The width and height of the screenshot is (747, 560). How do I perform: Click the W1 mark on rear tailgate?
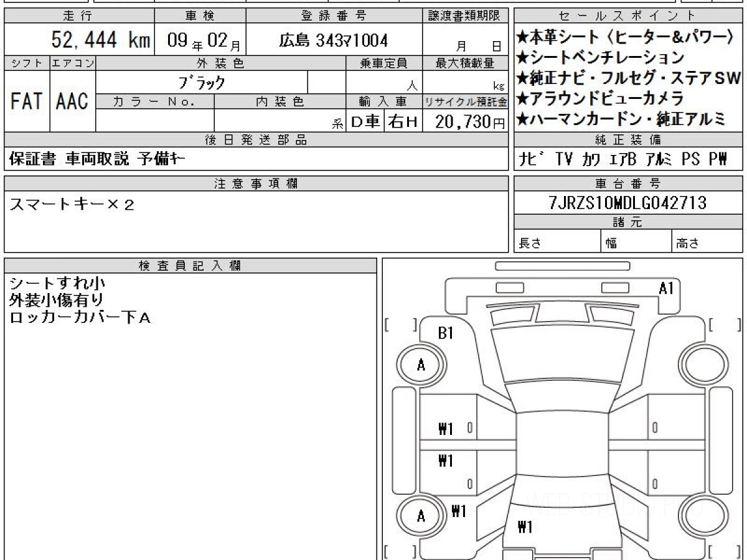pos(525,528)
